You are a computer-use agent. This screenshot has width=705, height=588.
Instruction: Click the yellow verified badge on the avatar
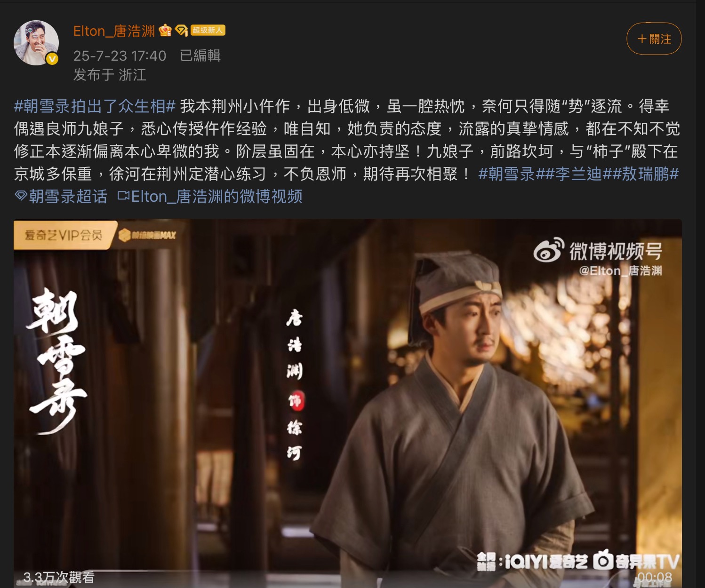[x=52, y=59]
